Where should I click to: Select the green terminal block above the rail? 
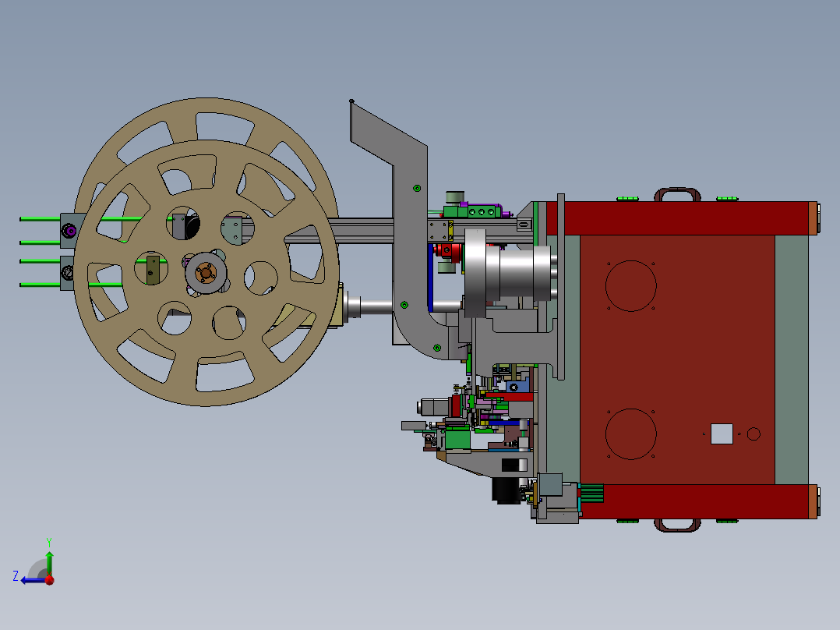pos(471,212)
